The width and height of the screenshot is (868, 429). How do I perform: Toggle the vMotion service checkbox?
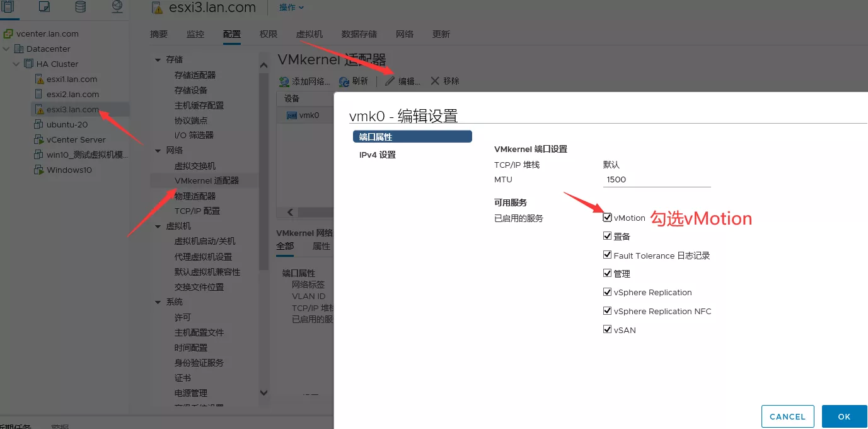click(608, 218)
